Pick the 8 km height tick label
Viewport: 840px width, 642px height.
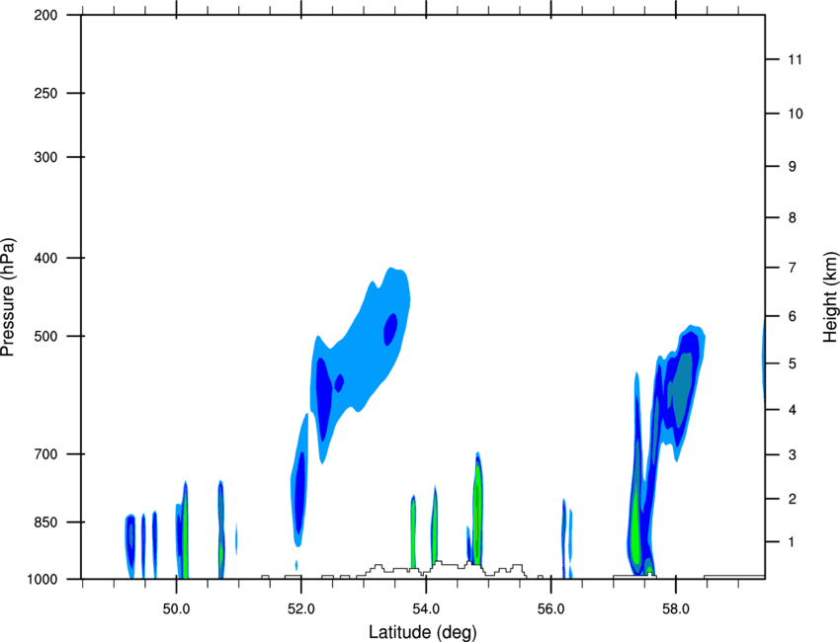pyautogui.click(x=792, y=218)
